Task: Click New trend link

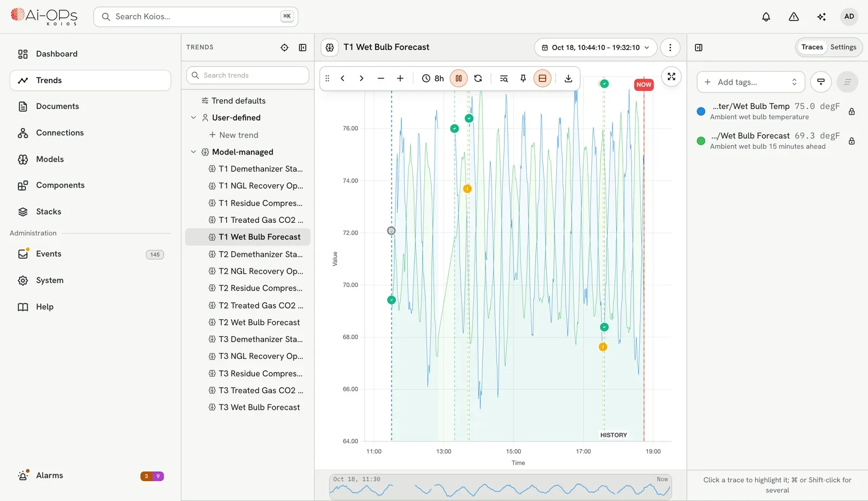Action: pos(239,135)
